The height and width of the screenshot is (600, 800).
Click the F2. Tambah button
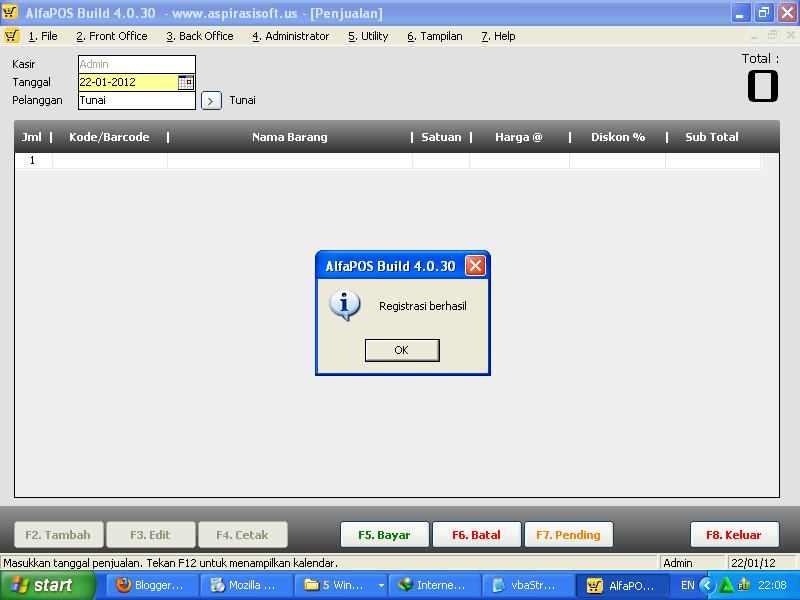(59, 535)
